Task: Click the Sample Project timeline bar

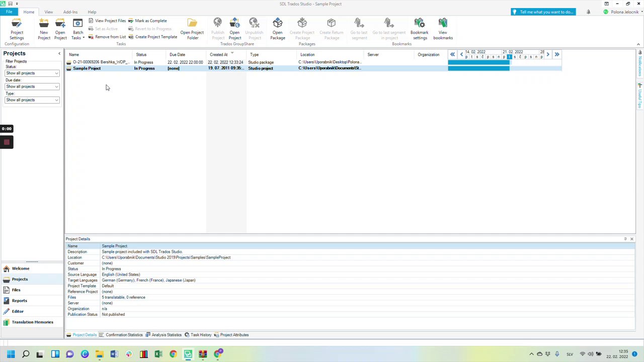Action: [478, 68]
